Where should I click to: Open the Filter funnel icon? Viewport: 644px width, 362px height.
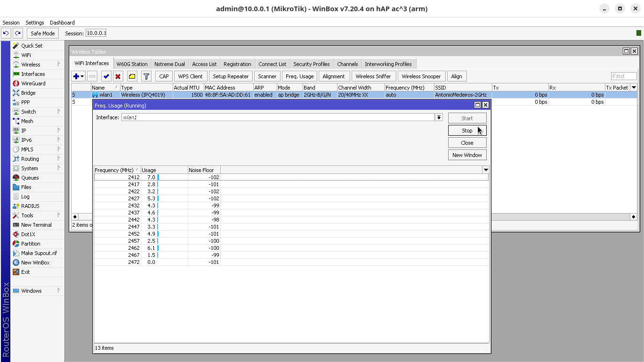pos(146,76)
